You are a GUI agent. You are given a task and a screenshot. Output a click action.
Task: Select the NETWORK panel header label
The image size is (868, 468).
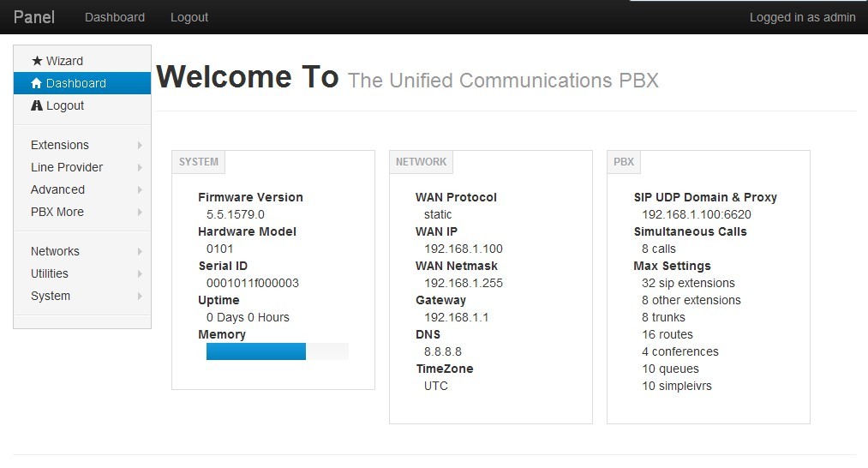tap(421, 162)
